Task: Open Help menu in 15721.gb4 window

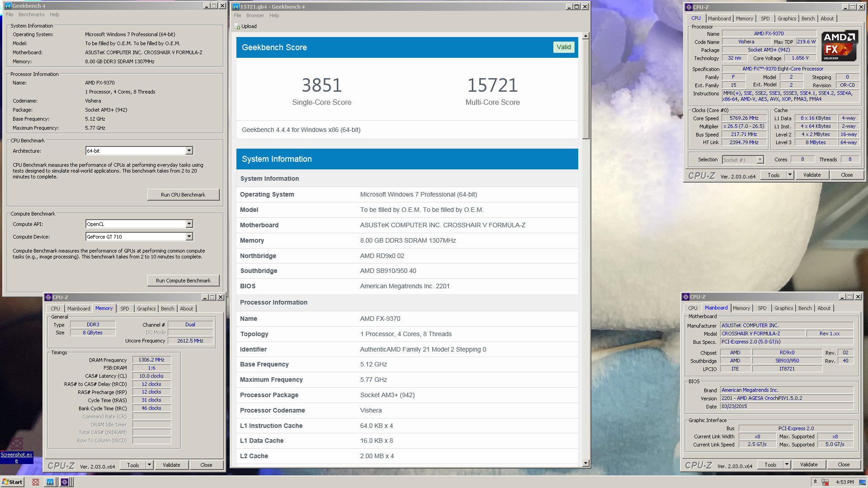Action: (274, 15)
